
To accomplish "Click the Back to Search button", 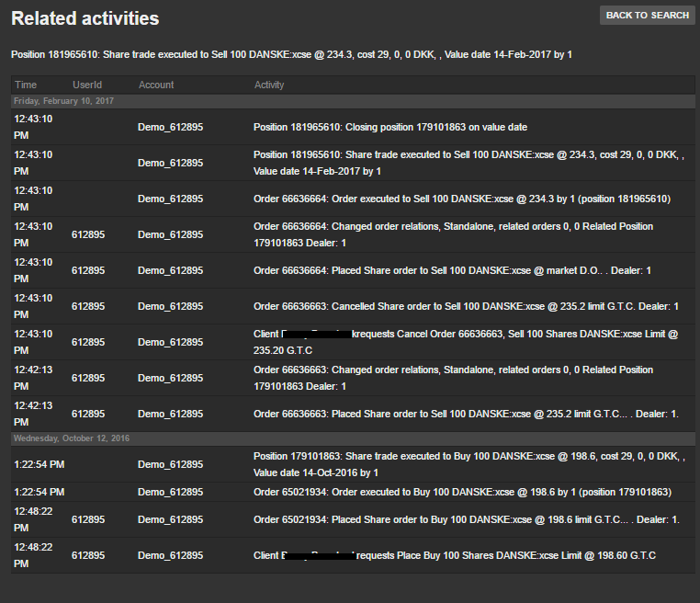I will pos(647,16).
